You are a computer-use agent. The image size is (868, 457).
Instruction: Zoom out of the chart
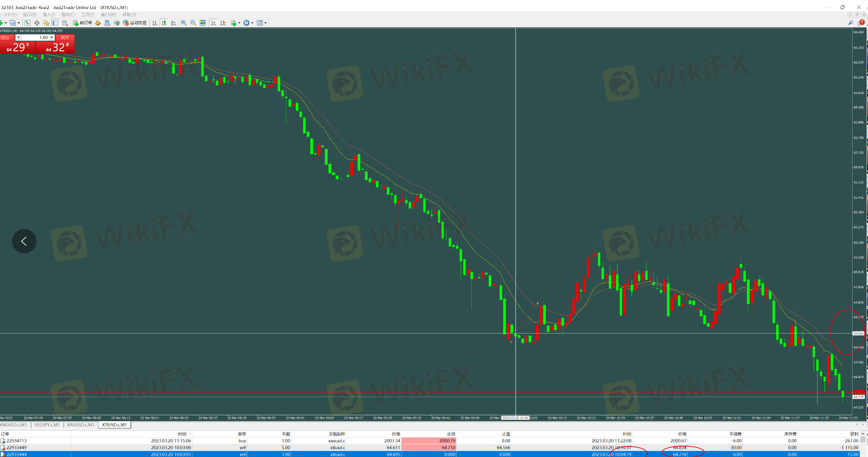click(x=193, y=23)
